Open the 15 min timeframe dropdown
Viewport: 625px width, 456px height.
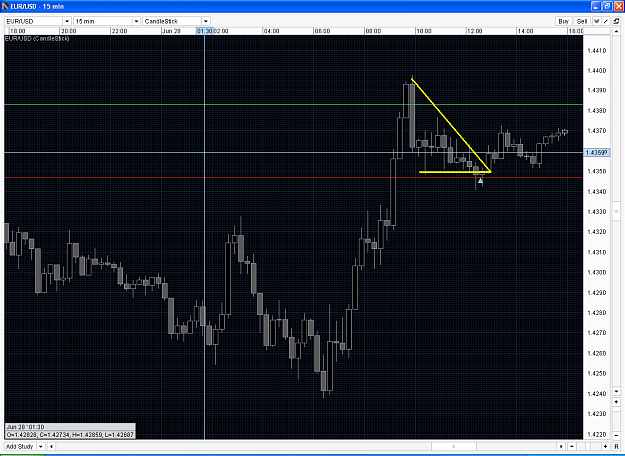click(x=136, y=21)
